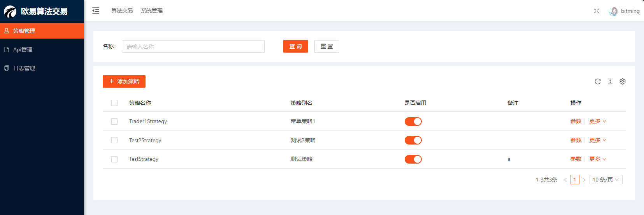Open 参数 for Trader1Strategy

pyautogui.click(x=576, y=122)
